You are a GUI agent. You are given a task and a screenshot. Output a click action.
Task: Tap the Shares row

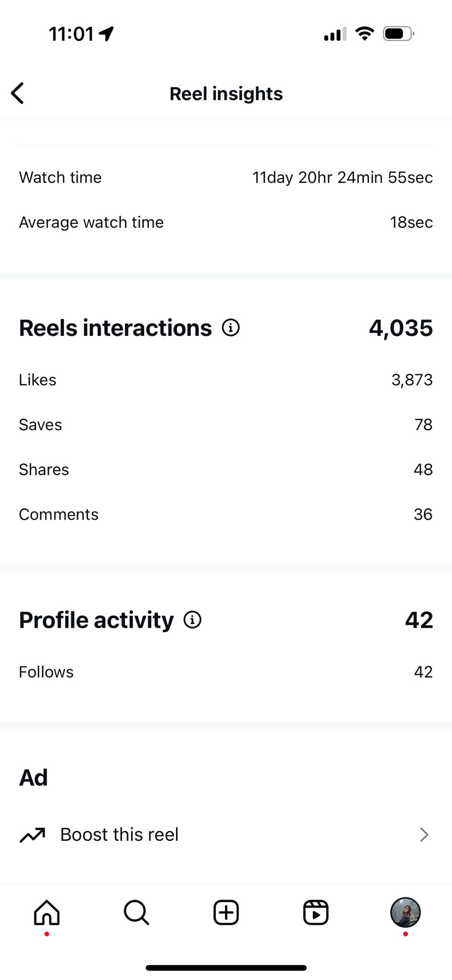tap(226, 469)
